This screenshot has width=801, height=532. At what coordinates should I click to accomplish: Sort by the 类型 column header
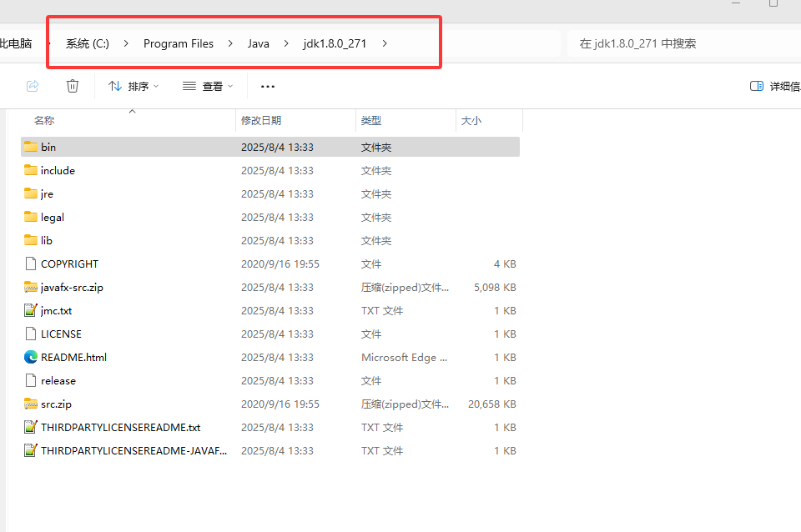point(406,120)
